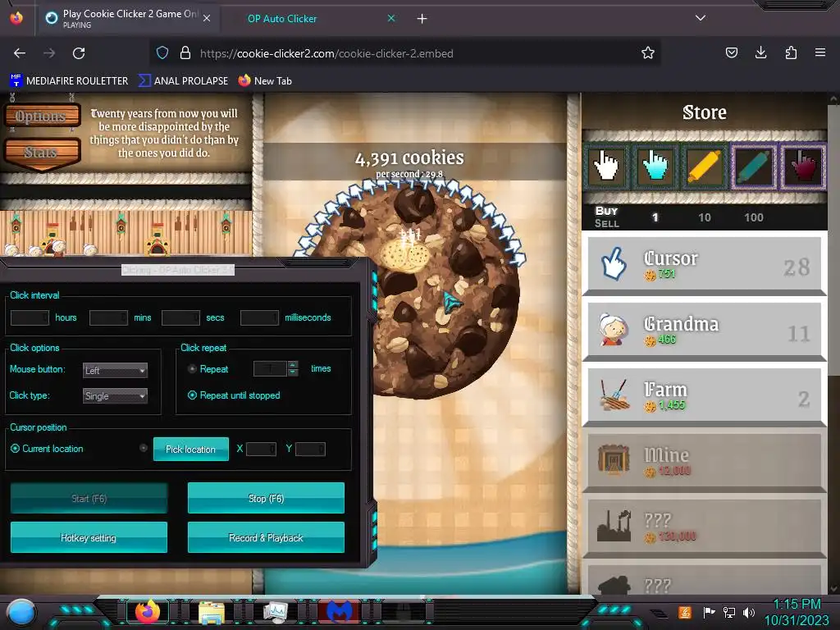Screen dimensions: 840x630
Task: Open Hotkey setting
Action: pyautogui.click(x=89, y=537)
